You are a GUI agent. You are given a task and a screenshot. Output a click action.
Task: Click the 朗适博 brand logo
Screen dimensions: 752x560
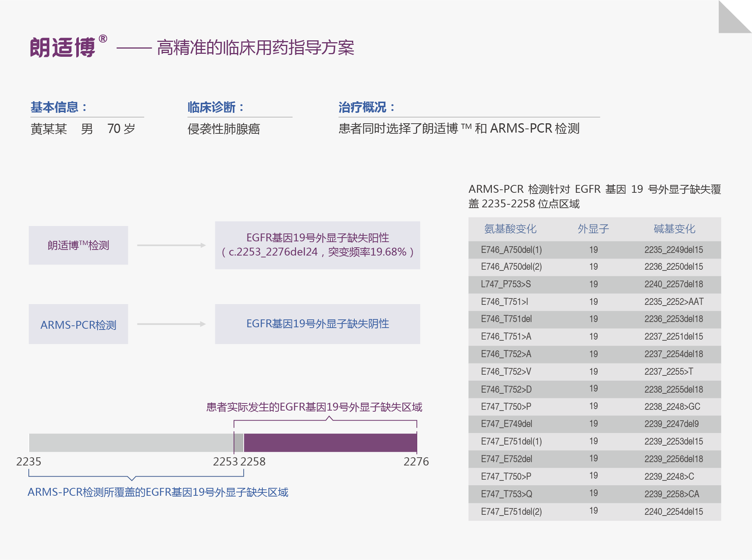tap(68, 47)
